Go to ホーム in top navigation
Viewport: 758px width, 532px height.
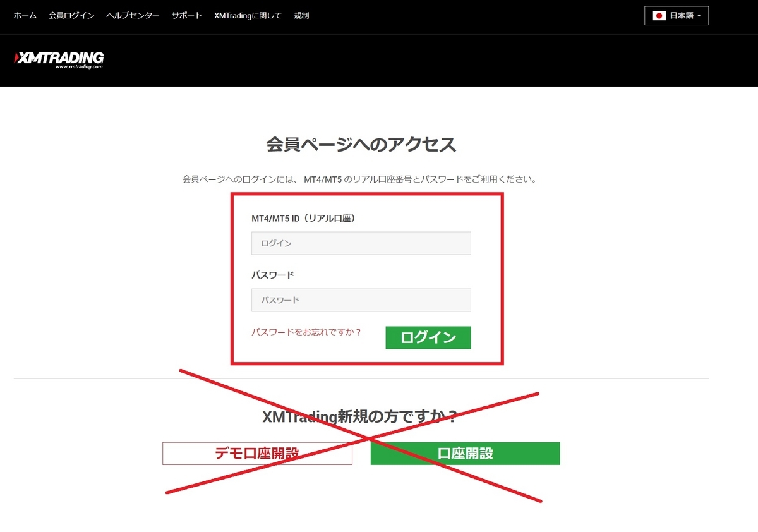pyautogui.click(x=25, y=16)
